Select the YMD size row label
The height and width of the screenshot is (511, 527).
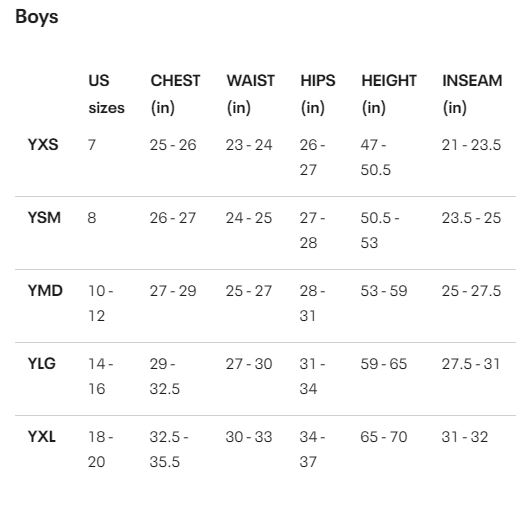[x=45, y=290]
